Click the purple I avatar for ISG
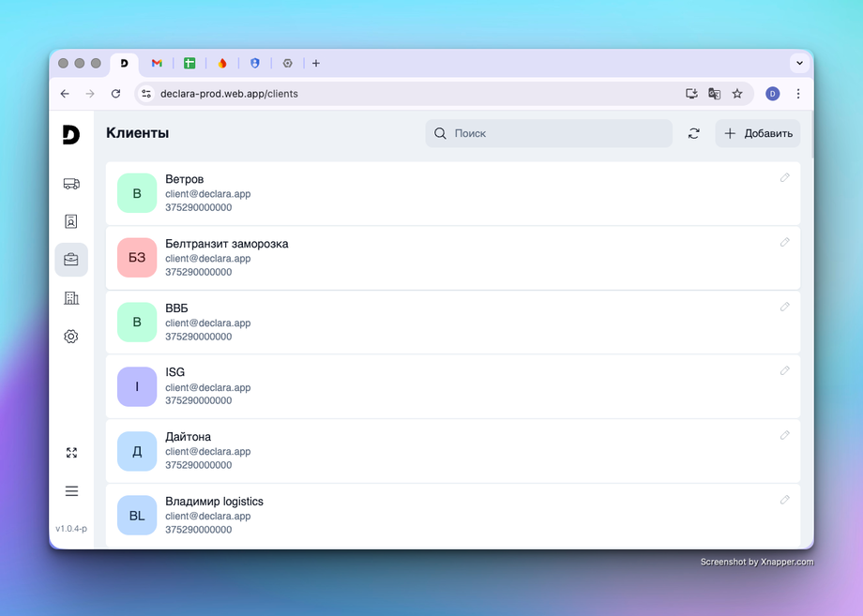 point(137,386)
